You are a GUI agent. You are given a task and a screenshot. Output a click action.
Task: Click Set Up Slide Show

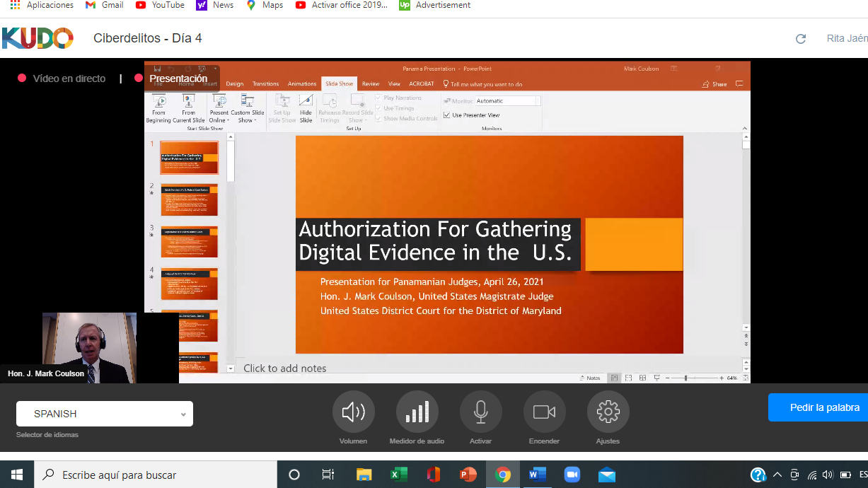point(282,108)
